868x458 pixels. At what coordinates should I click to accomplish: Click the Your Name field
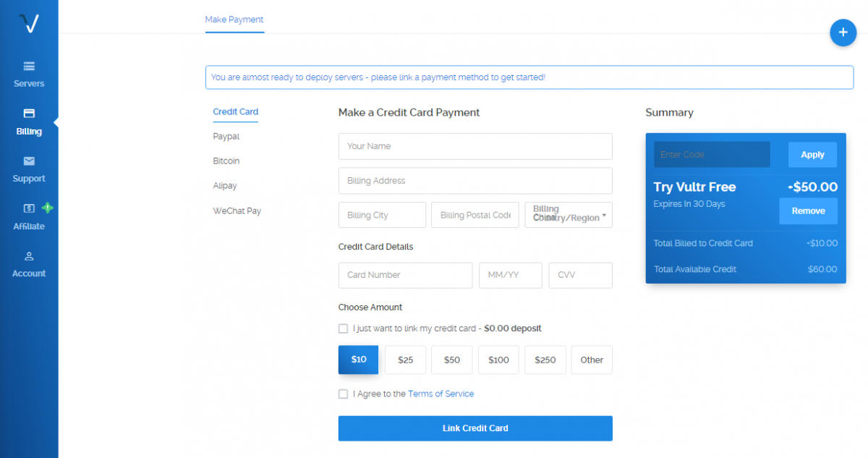(475, 146)
